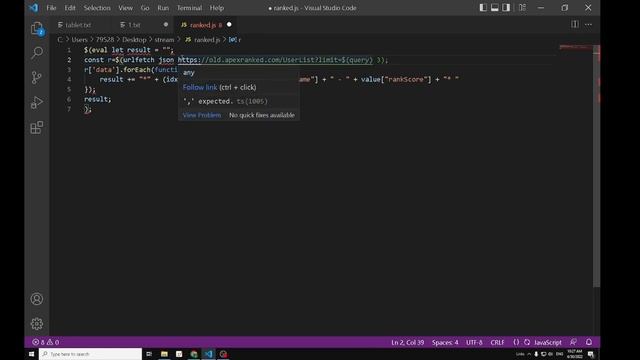
Task: Open Windows Action Center icon
Action: click(x=591, y=354)
